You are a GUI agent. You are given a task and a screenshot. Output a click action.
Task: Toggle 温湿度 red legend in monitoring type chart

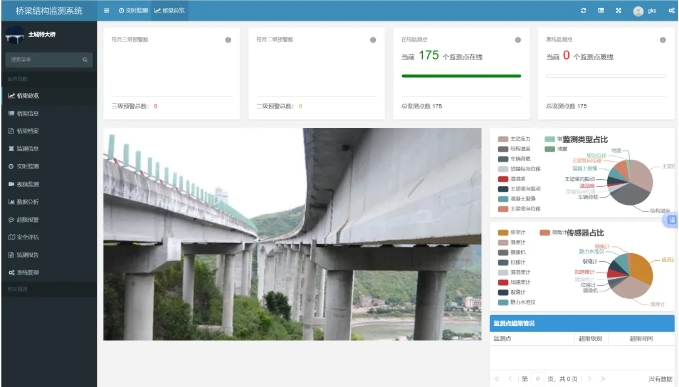coord(512,179)
